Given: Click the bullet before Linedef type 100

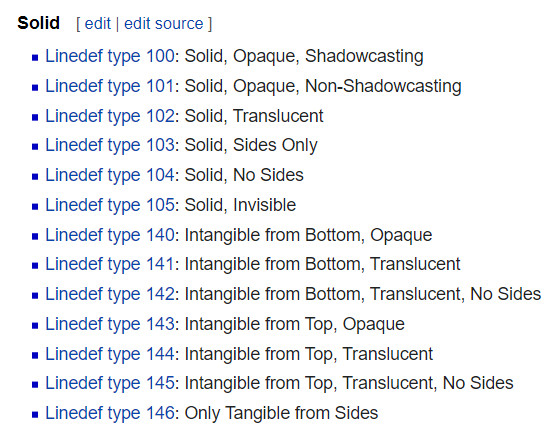Looking at the screenshot, I should 35,57.
